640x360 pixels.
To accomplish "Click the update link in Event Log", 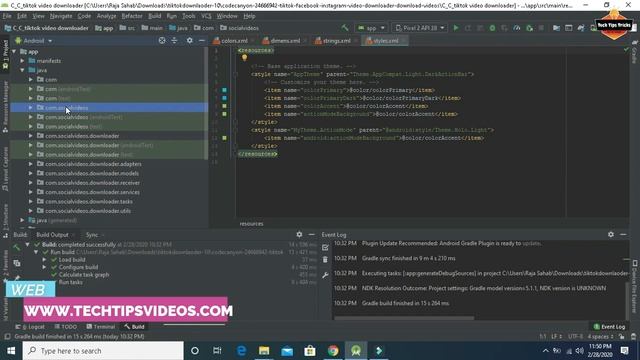I will 532,243.
